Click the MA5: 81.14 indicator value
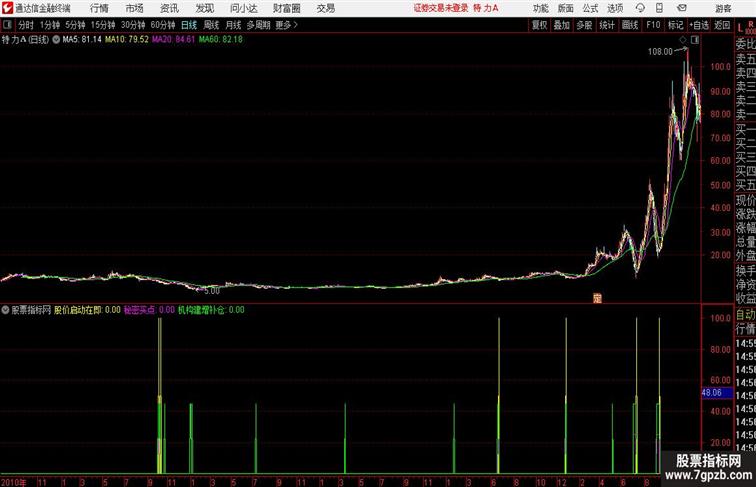Viewport: 756px width, 487px height. click(x=82, y=40)
